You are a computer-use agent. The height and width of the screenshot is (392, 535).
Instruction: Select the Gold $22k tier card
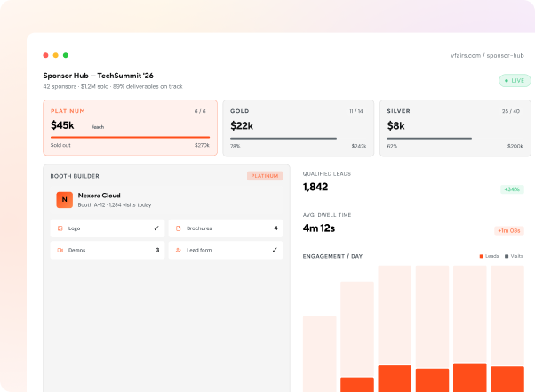point(299,128)
